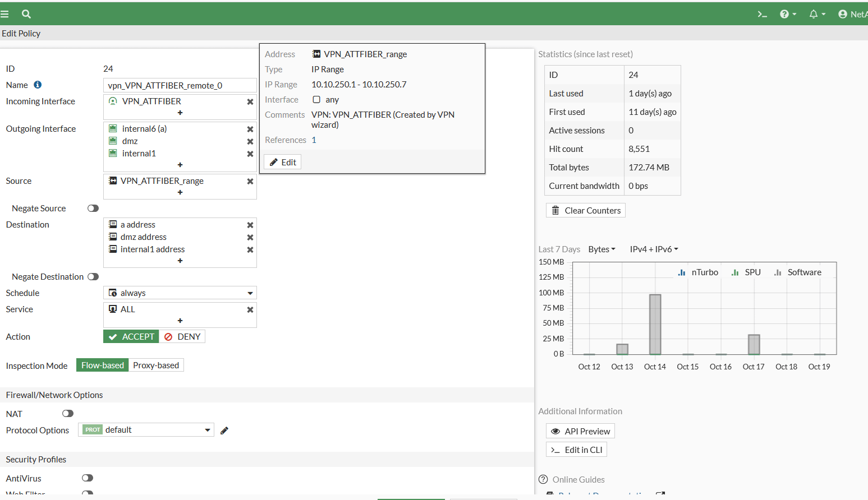Toggle Negate Source switch

93,209
